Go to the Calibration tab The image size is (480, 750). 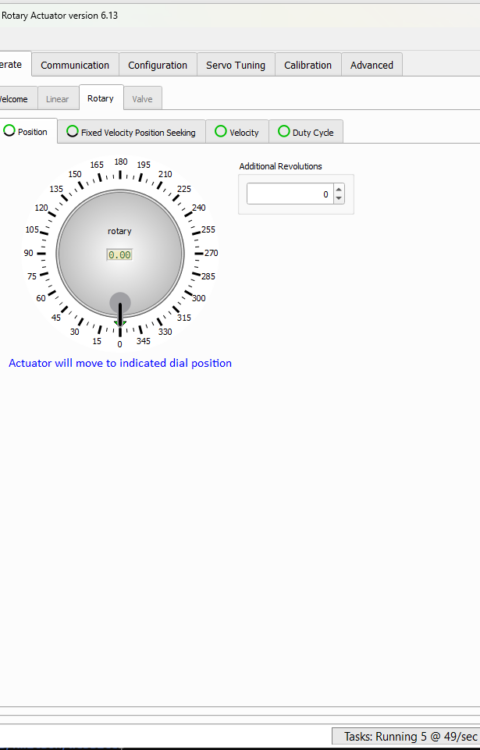tap(308, 65)
